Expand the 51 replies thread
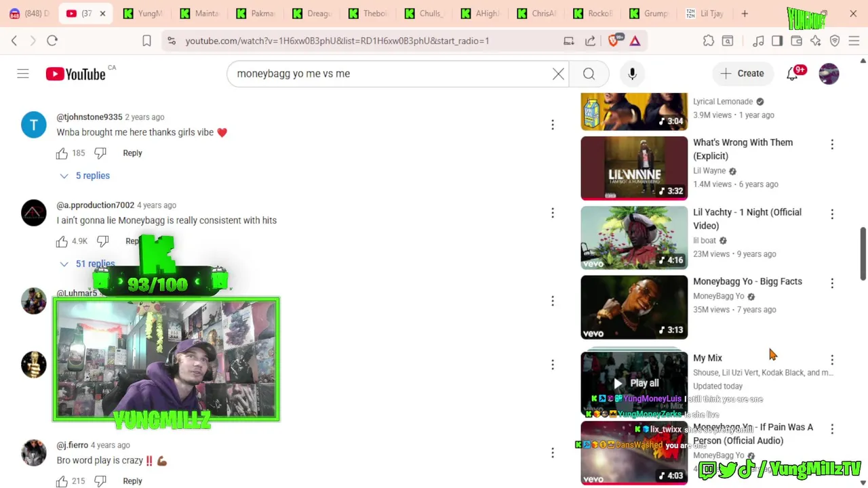Screen dimensions: 868x488 coord(87,264)
